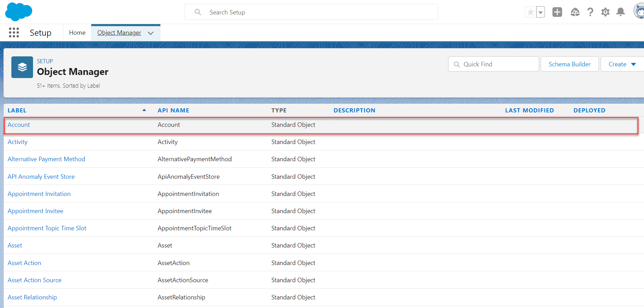Open the Appointment Invitee object

(35, 211)
